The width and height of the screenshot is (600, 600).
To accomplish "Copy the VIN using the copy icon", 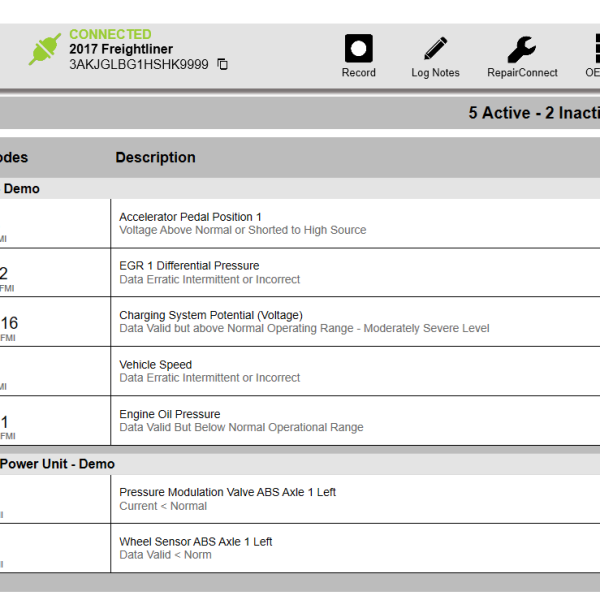I will (223, 64).
